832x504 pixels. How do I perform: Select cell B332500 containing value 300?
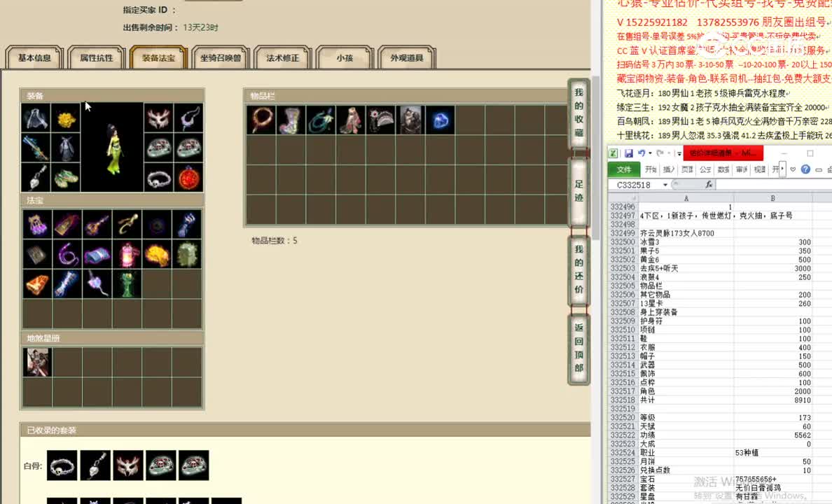pos(772,241)
